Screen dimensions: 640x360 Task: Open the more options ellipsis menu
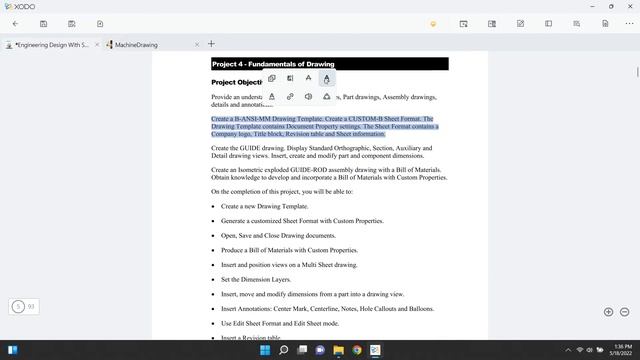tap(629, 24)
